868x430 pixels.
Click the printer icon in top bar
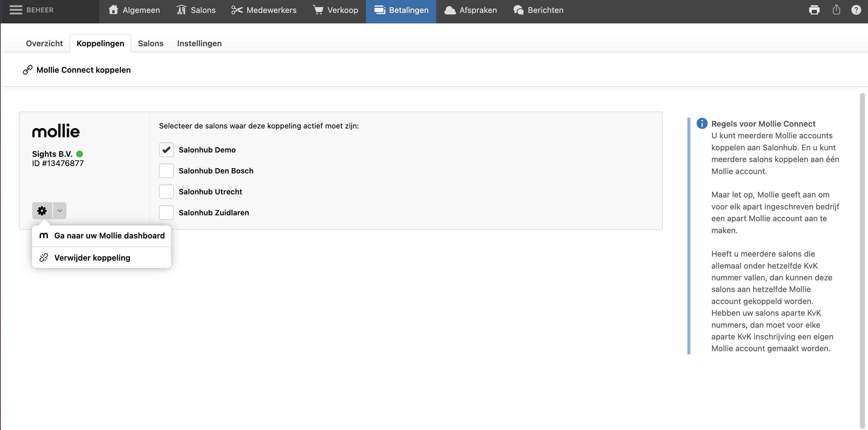814,10
